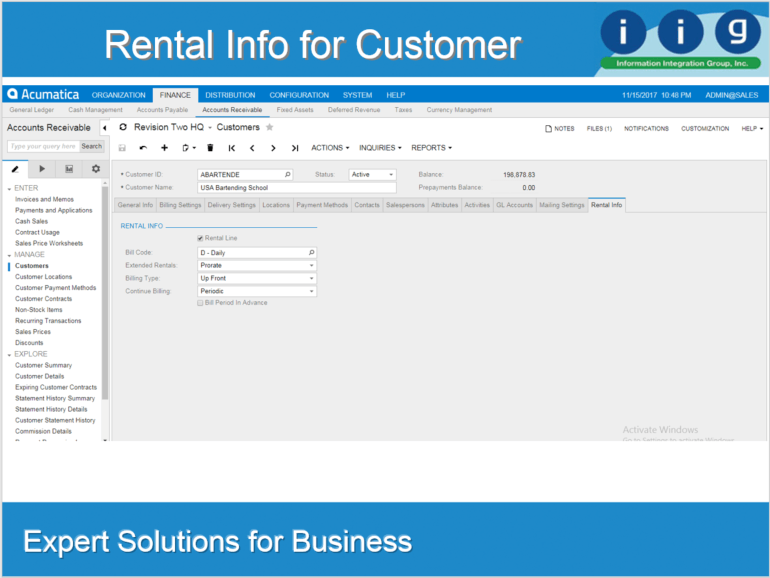Click the Delete trash icon

pyautogui.click(x=210, y=148)
